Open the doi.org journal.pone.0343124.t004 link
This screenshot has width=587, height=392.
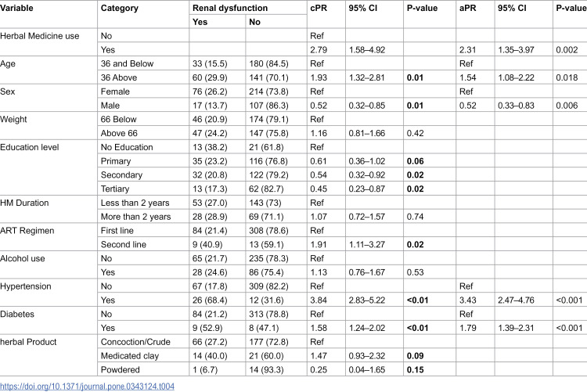87,386
